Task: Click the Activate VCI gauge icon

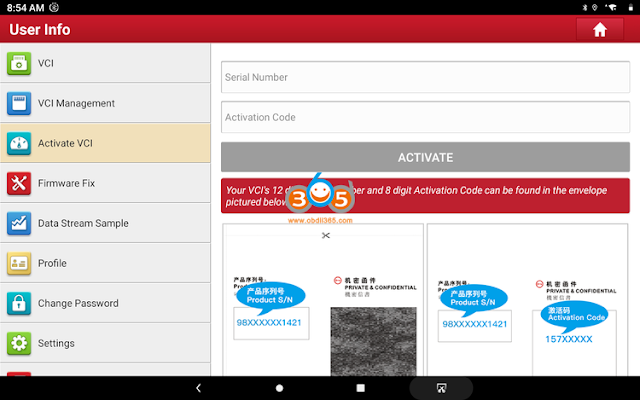Action: click(19, 143)
